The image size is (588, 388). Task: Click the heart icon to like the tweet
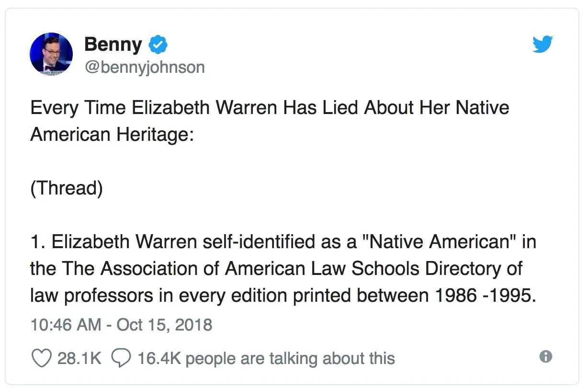(41, 358)
